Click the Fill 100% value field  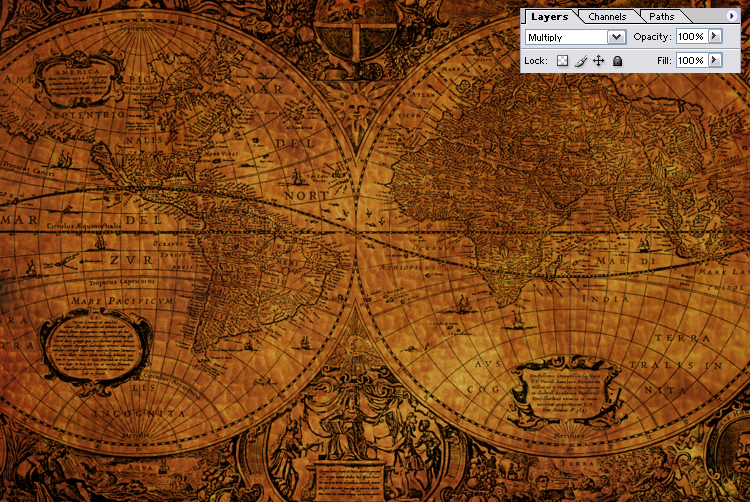(x=690, y=61)
